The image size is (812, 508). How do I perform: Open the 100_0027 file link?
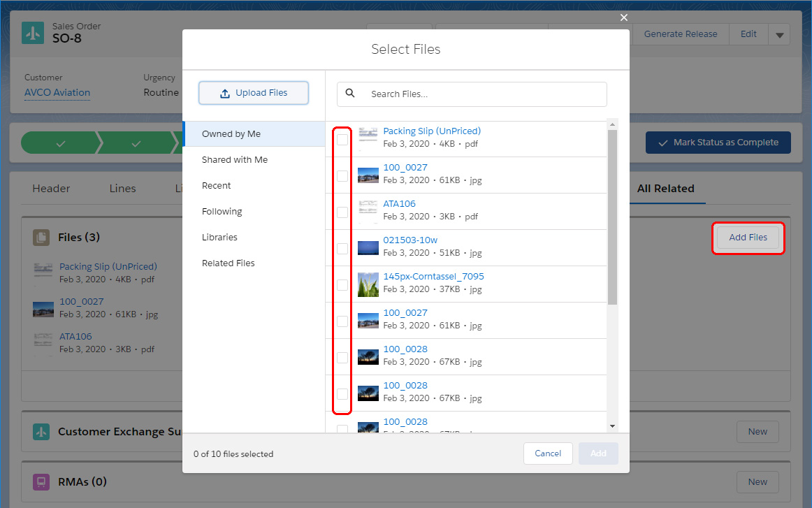pos(405,167)
